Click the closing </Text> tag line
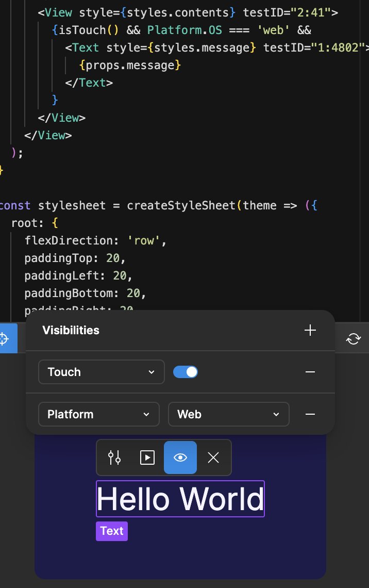 pos(89,83)
